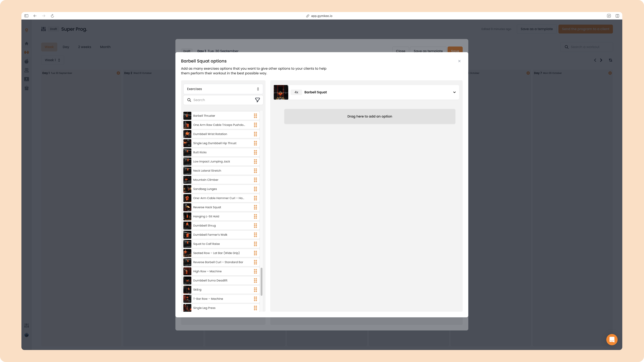Click the drag handle for Barbell Thruster
The height and width of the screenshot is (362, 644).
[x=255, y=116]
